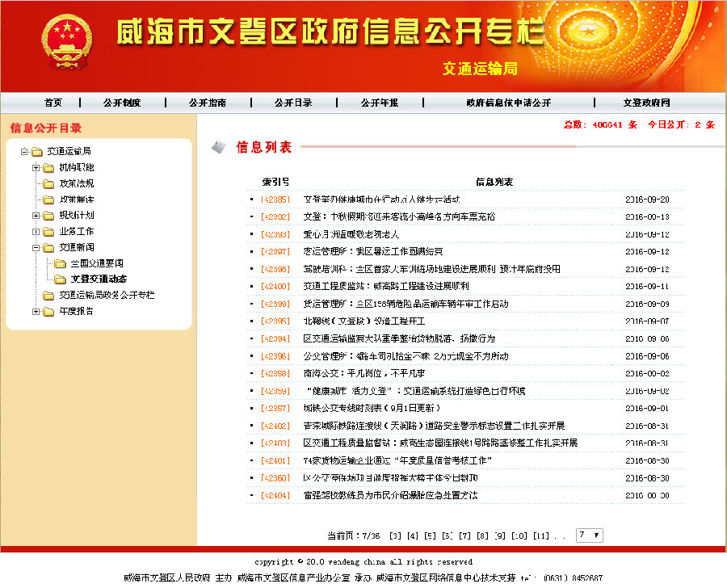The height and width of the screenshot is (588, 727).
Task: Visit 文登政府网 via the navigation link
Action: [648, 102]
